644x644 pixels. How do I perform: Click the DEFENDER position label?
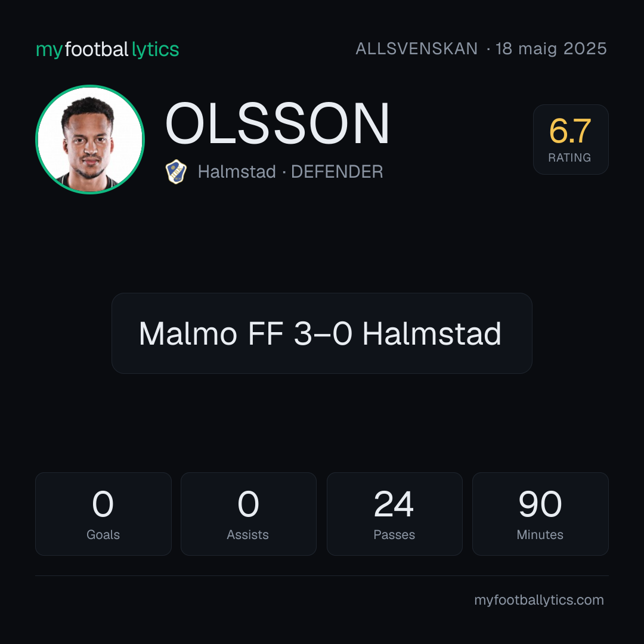337,172
